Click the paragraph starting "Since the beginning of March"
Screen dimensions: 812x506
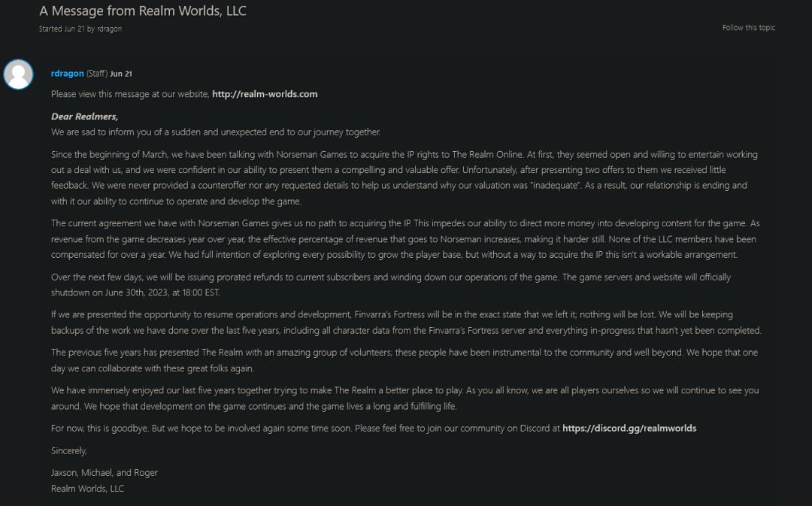pyautogui.click(x=404, y=177)
